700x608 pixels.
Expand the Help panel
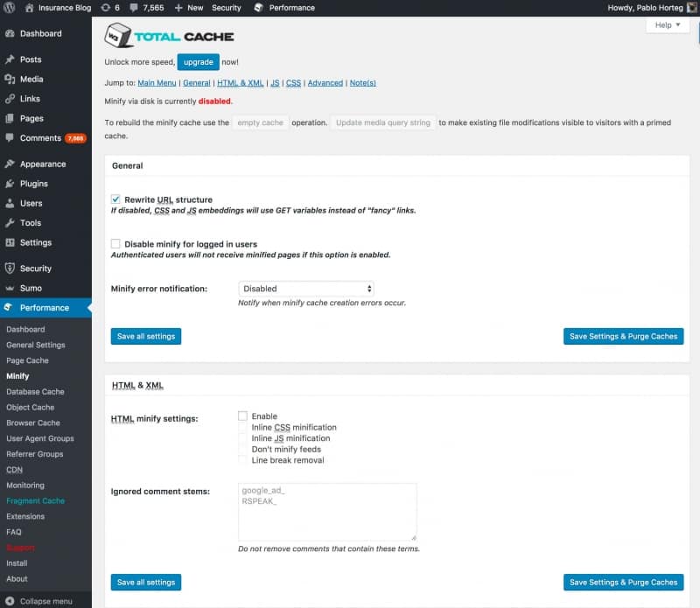tap(668, 25)
